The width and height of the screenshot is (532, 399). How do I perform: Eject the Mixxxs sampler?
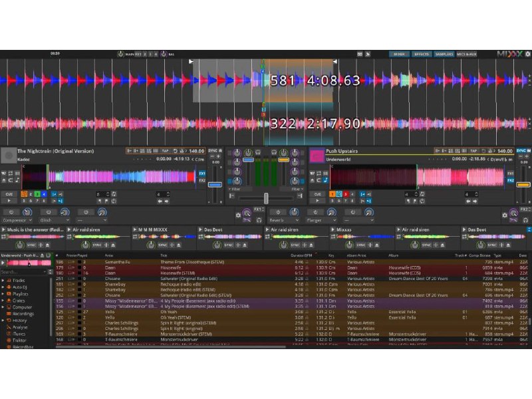pos(376,245)
